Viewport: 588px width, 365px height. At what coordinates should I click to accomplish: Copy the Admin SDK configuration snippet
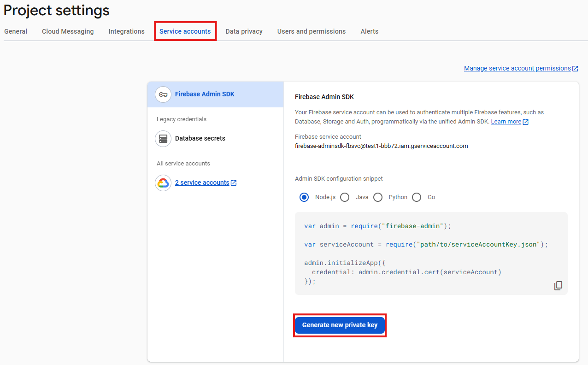point(558,286)
